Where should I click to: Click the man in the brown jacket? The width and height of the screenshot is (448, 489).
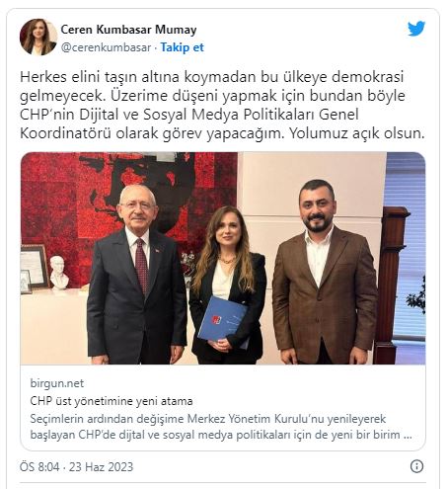point(325,272)
